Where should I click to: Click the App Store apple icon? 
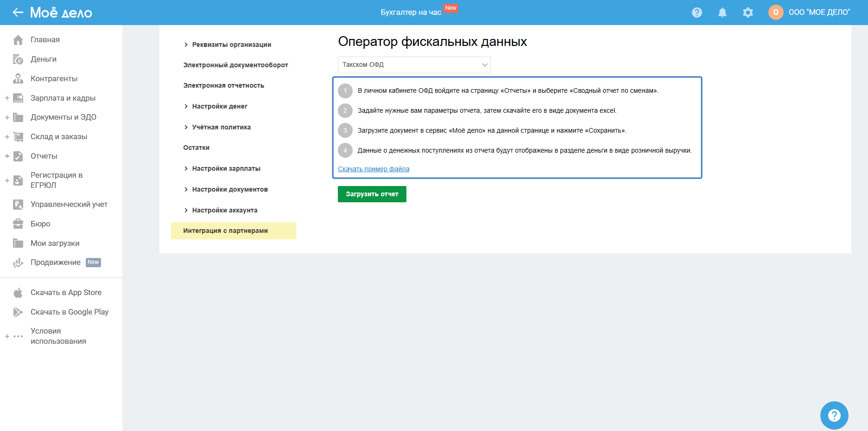tap(18, 293)
